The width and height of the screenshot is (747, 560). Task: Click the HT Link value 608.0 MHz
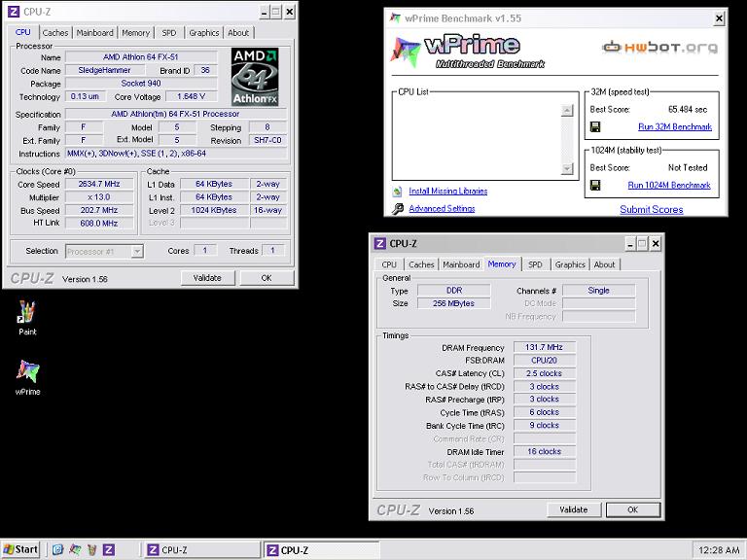coord(99,223)
